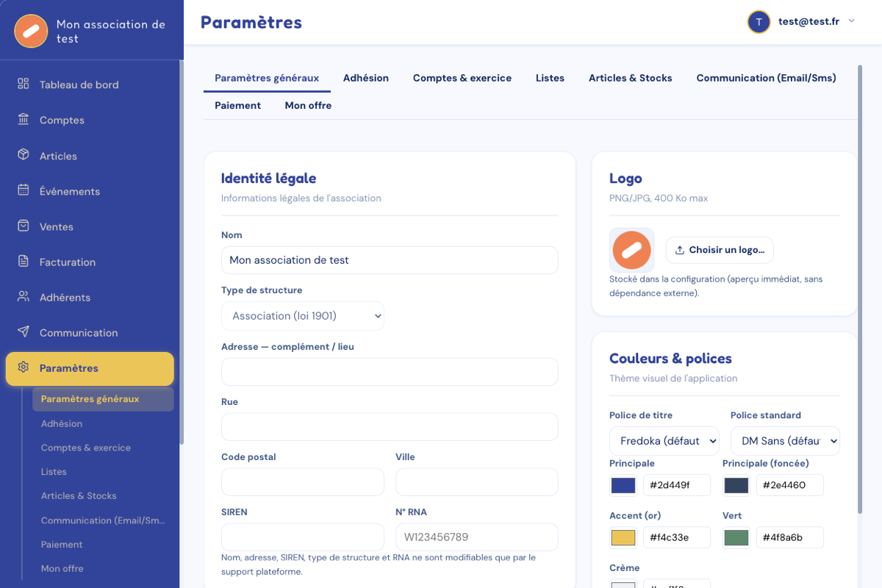The height and width of the screenshot is (588, 882).
Task: Click the Ville input field
Action: (477, 482)
